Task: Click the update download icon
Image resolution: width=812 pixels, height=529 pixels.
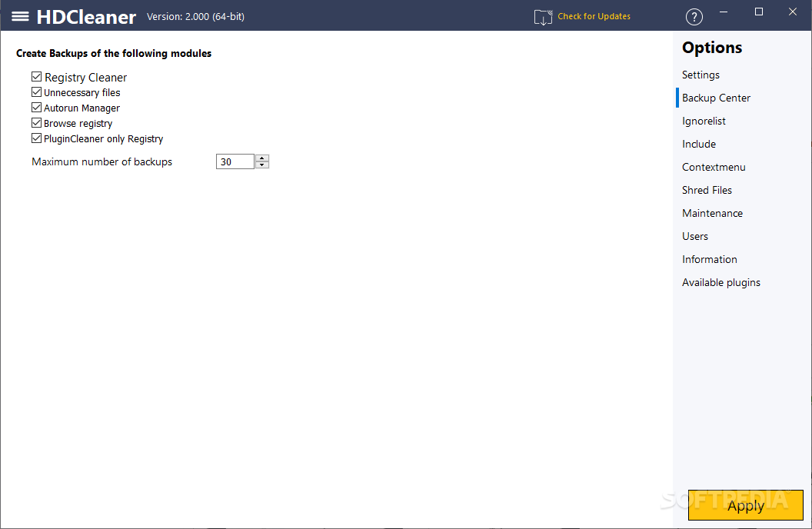Action: (x=543, y=17)
